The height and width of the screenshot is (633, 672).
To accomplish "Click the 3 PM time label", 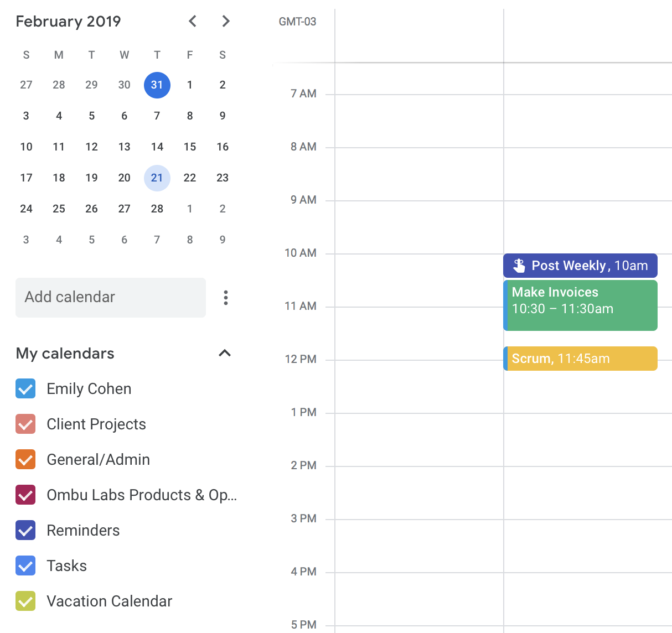I will click(x=303, y=518).
